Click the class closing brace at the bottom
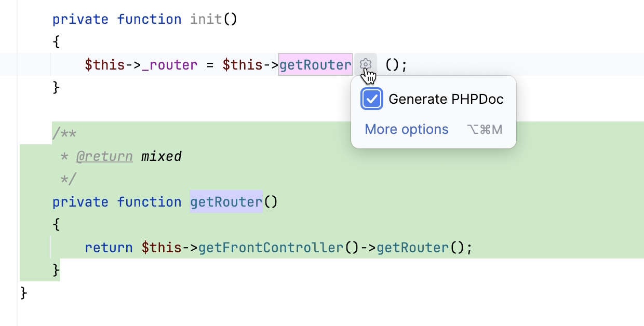Image resolution: width=644 pixels, height=326 pixels. click(x=23, y=293)
